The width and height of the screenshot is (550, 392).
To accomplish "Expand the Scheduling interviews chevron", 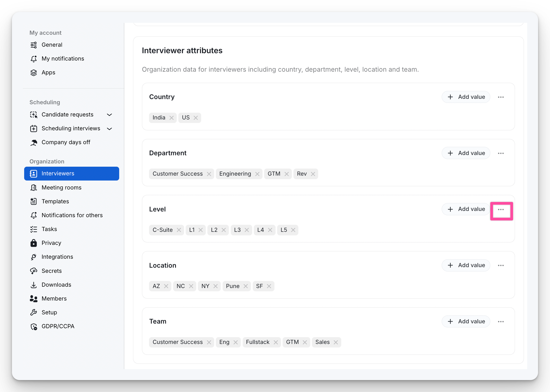I will point(110,128).
